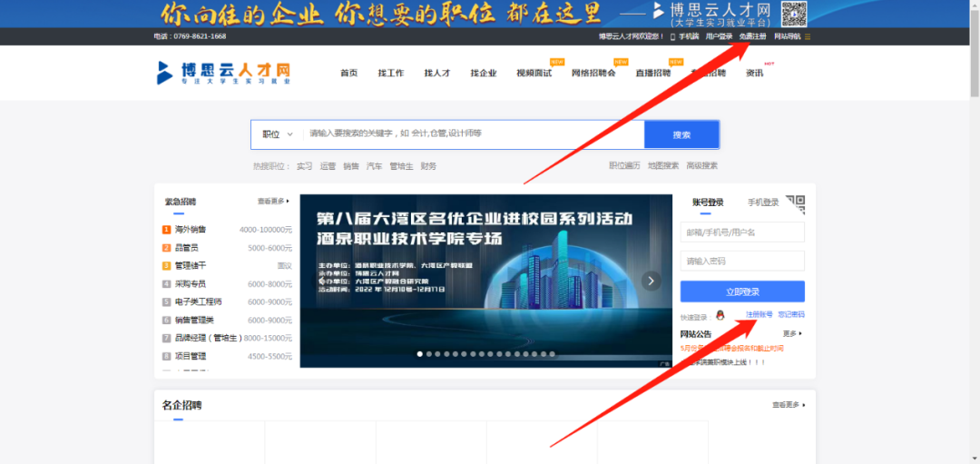Open the 资讯 nav menu item
This screenshot has width=980, height=464.
(754, 74)
